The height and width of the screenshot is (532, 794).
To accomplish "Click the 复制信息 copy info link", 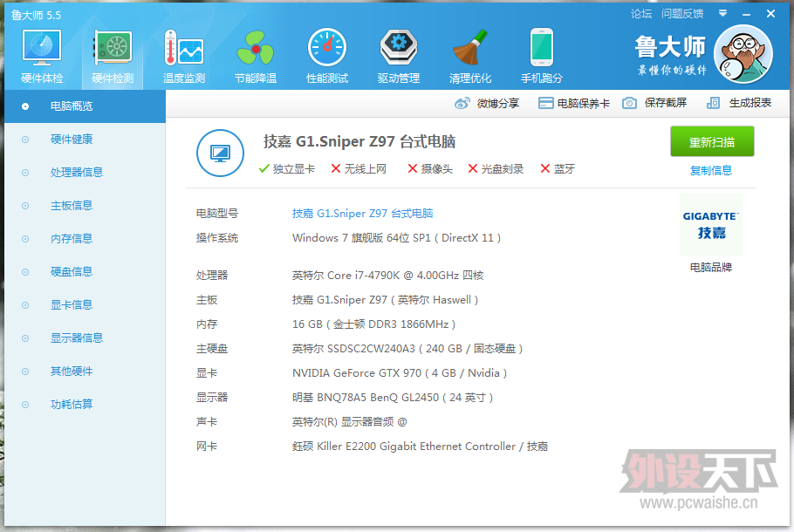I will (711, 171).
